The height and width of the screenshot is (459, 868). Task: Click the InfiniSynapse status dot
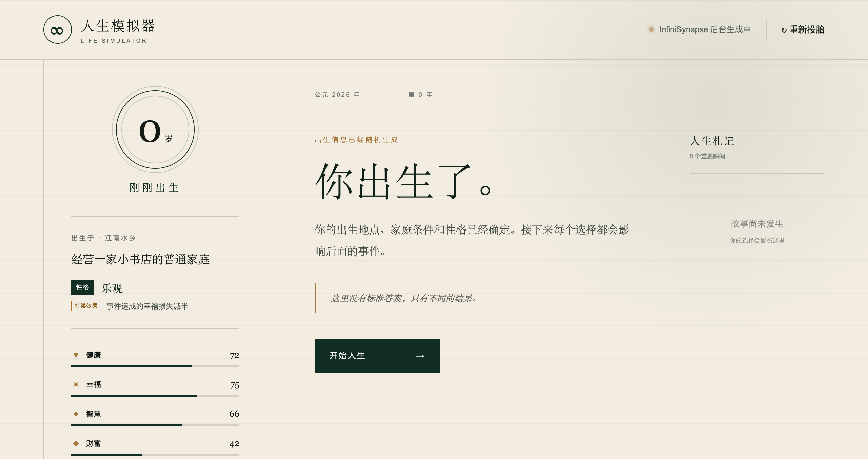click(x=651, y=29)
